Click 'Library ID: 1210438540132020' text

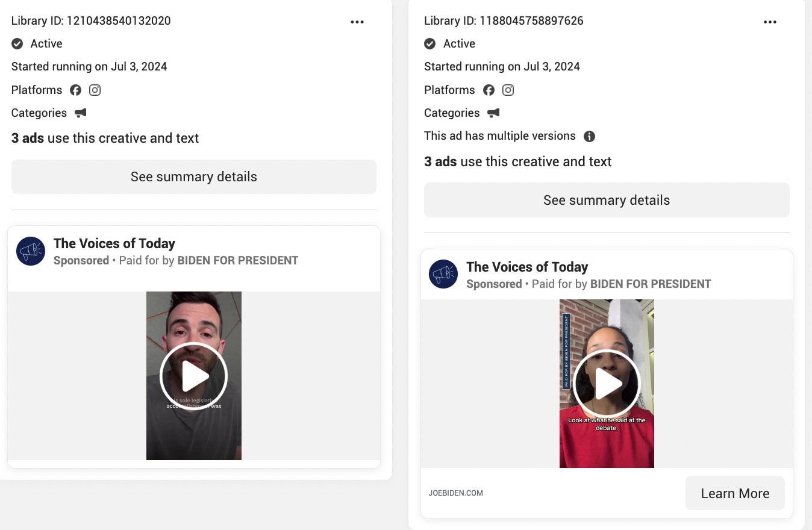tap(91, 20)
